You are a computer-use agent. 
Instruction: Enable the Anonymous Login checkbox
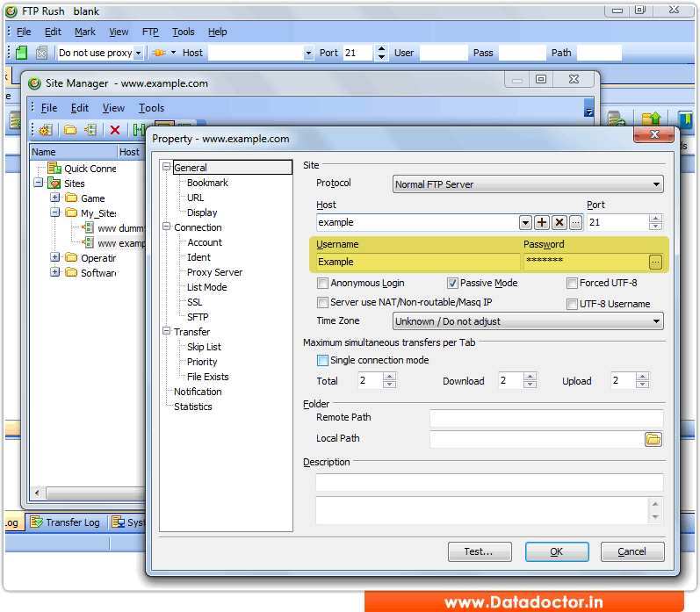point(322,283)
